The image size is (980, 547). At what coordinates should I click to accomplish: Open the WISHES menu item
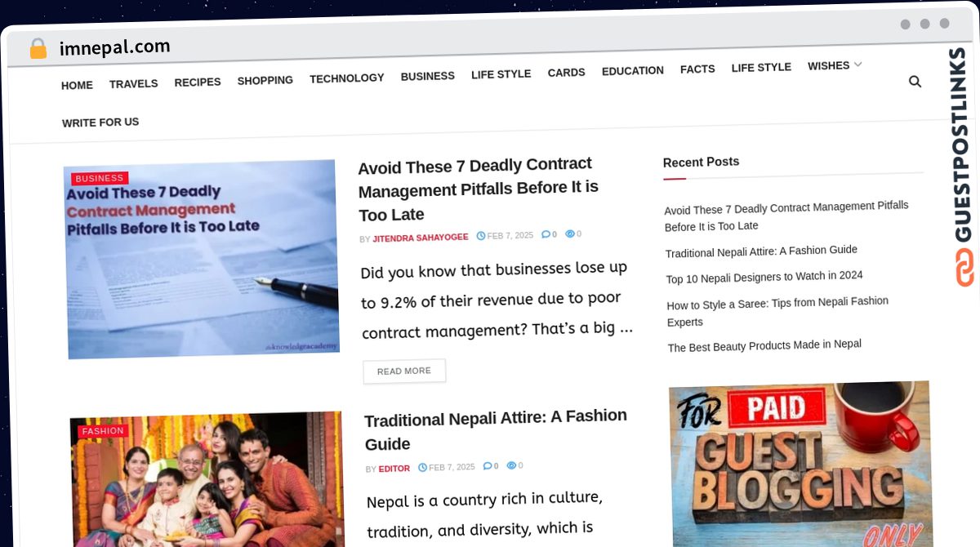pyautogui.click(x=828, y=65)
